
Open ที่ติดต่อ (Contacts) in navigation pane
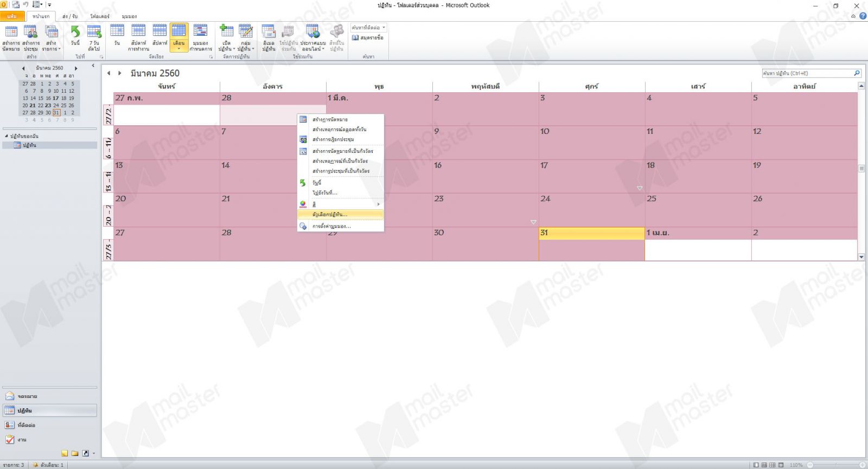click(49, 425)
